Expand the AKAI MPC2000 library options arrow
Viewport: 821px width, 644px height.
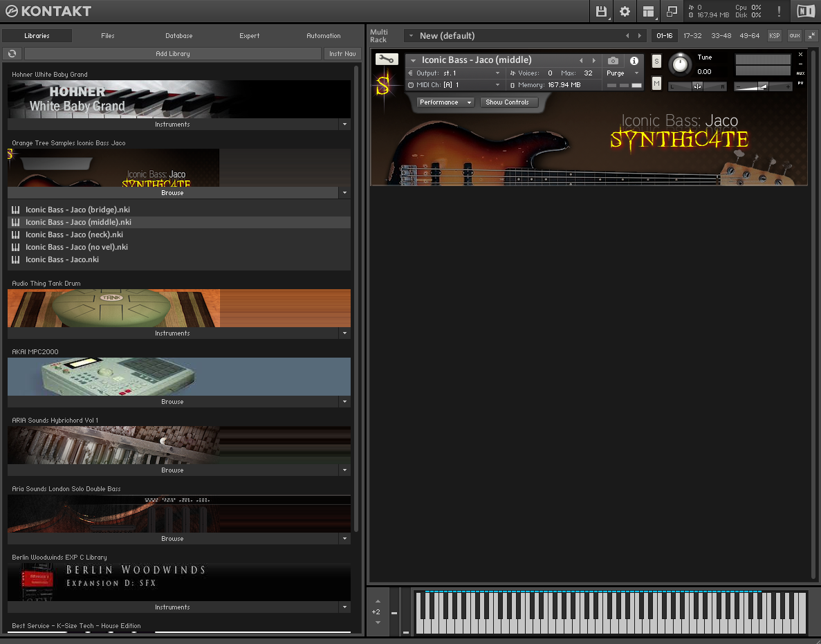[x=344, y=402]
